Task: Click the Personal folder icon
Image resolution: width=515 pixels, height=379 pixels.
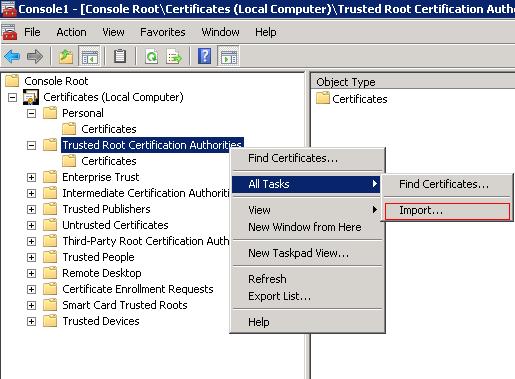Action: 50,113
